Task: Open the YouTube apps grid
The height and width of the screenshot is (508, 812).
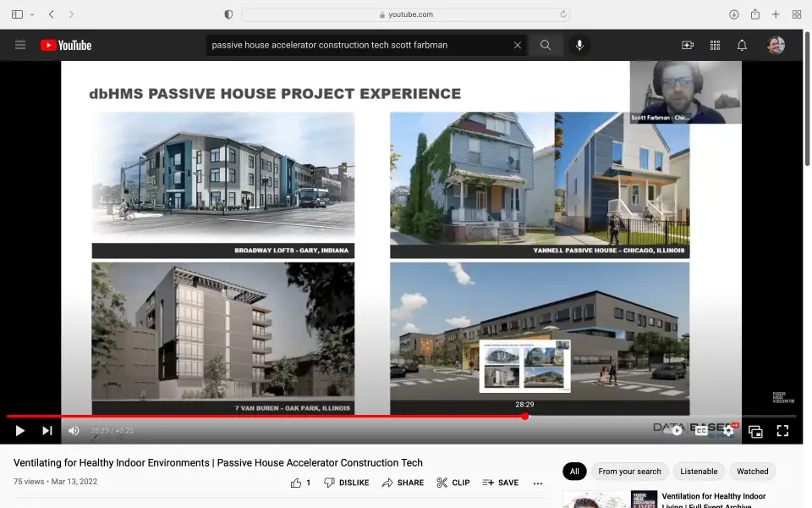Action: pos(715,45)
